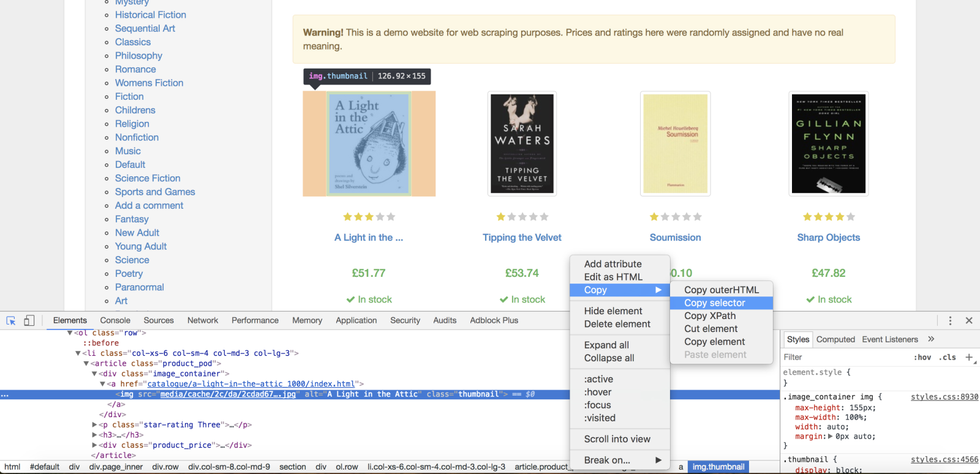
Task: Open the Event Listeners tab
Action: (890, 339)
